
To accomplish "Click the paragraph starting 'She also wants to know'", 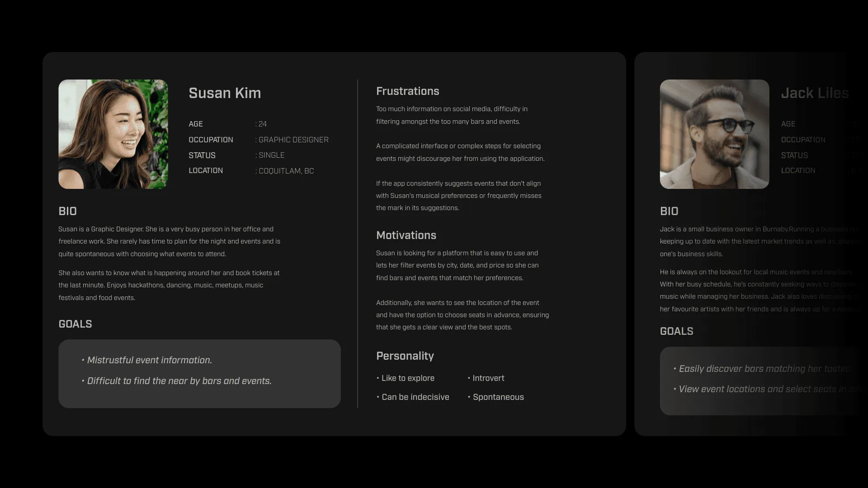I will pyautogui.click(x=169, y=285).
